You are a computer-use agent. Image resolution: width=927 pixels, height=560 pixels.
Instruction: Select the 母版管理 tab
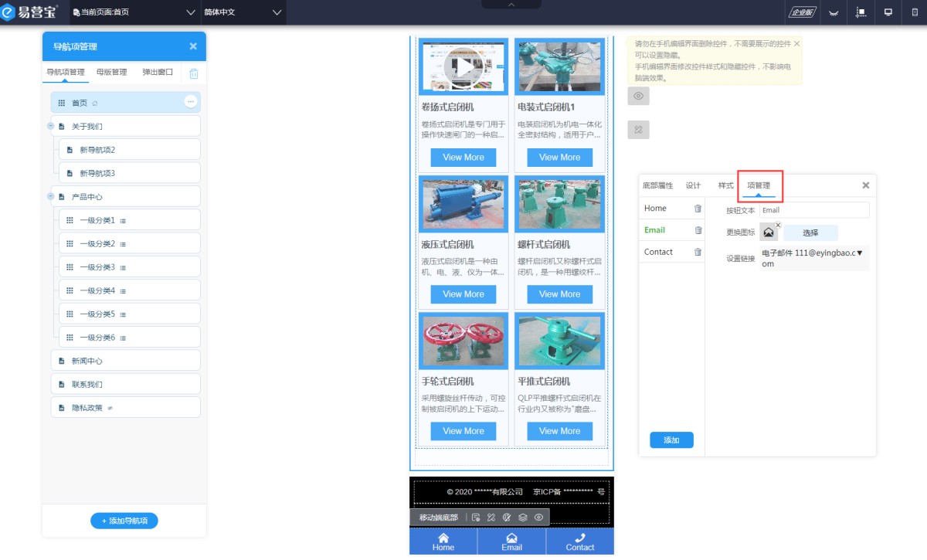coord(111,73)
